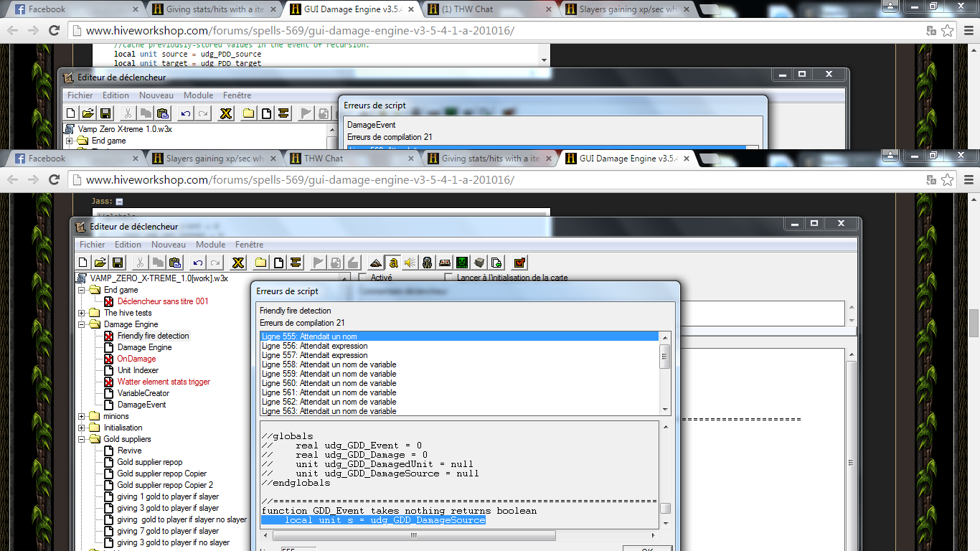Open Variables (yellow X) in [work].w3x trigger editor

point(238,263)
